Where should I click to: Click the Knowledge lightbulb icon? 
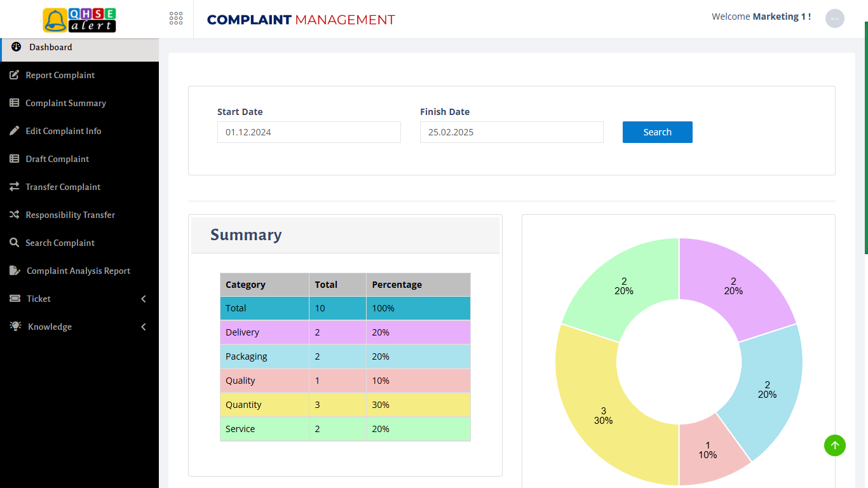coord(14,326)
